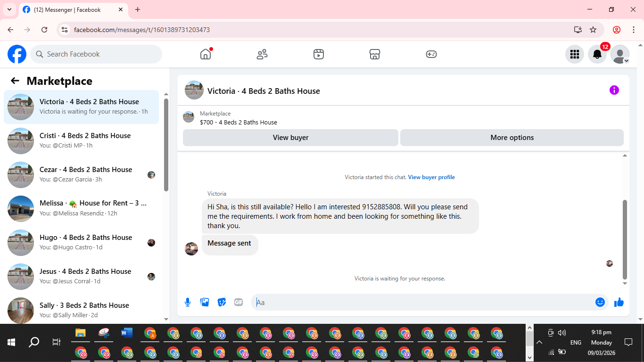Viewport: 644px width, 362px height.
Task: Open notifications bell with 12 badge
Action: 597,54
